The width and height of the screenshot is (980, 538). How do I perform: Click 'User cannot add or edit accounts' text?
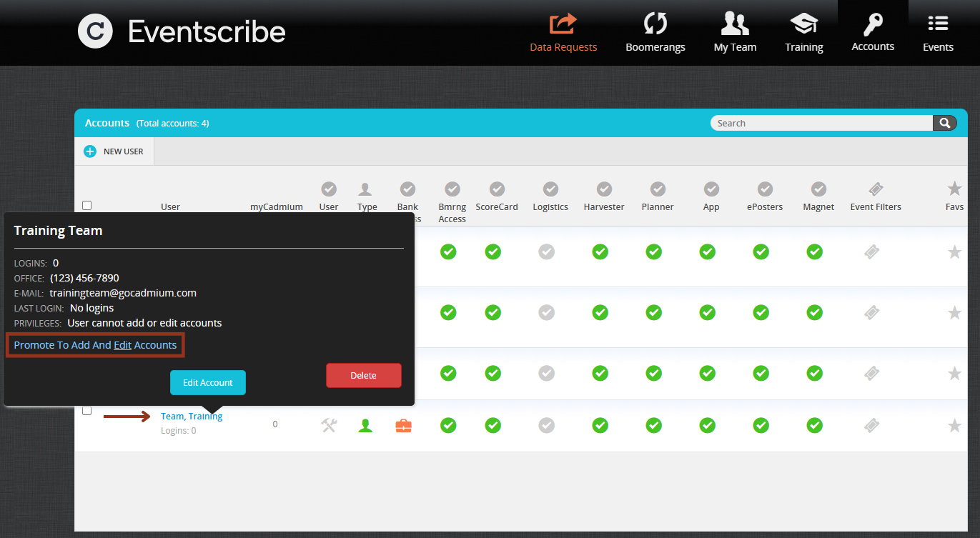[144, 323]
